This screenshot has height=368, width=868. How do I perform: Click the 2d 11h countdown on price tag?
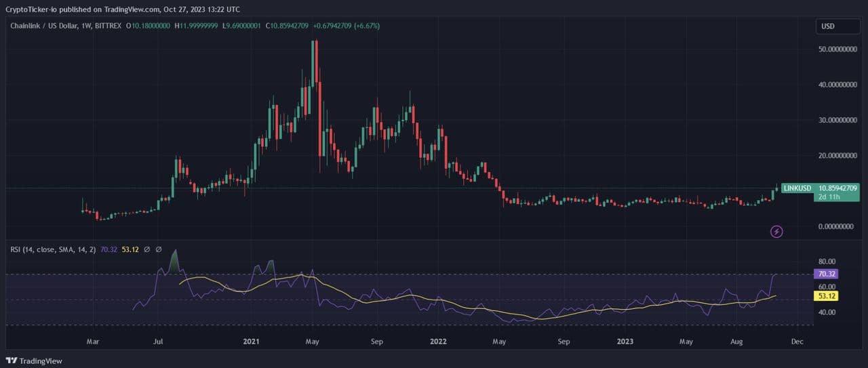[831, 197]
